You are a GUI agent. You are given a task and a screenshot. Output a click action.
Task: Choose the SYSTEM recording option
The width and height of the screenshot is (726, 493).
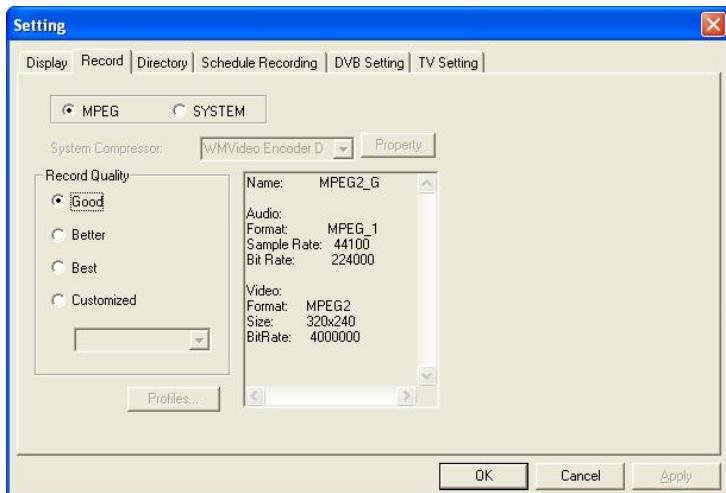point(179,110)
